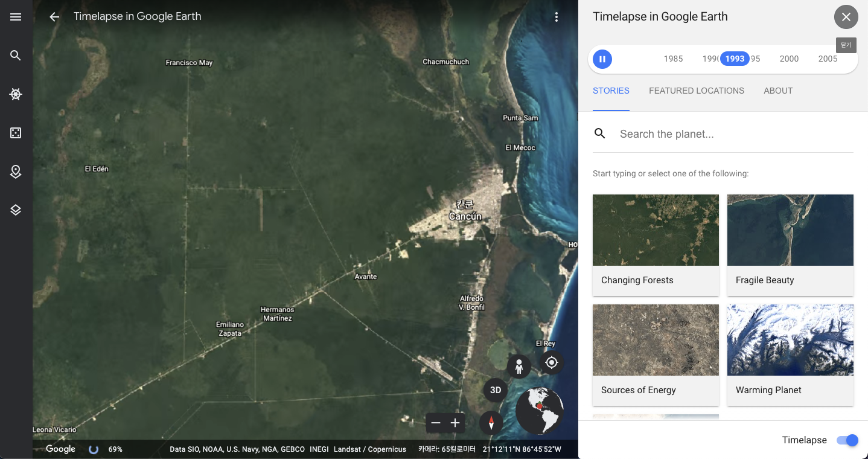The height and width of the screenshot is (459, 868).
Task: Click the INEGI data attribution
Action: [319, 449]
